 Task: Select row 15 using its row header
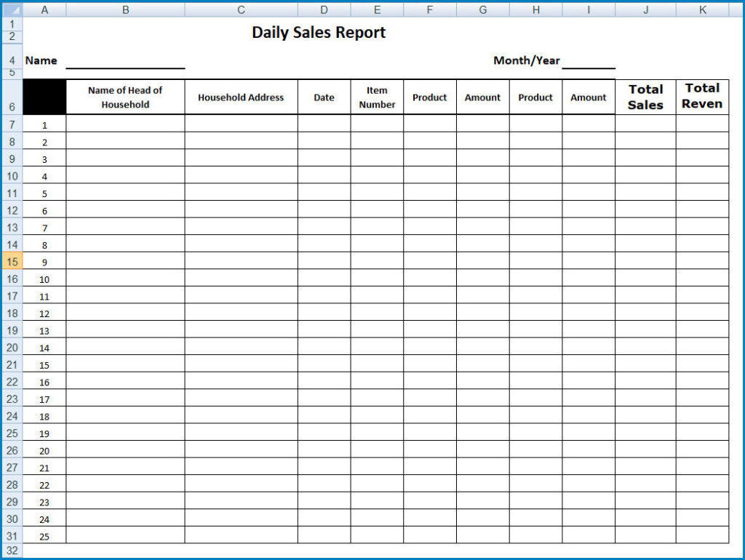(11, 262)
